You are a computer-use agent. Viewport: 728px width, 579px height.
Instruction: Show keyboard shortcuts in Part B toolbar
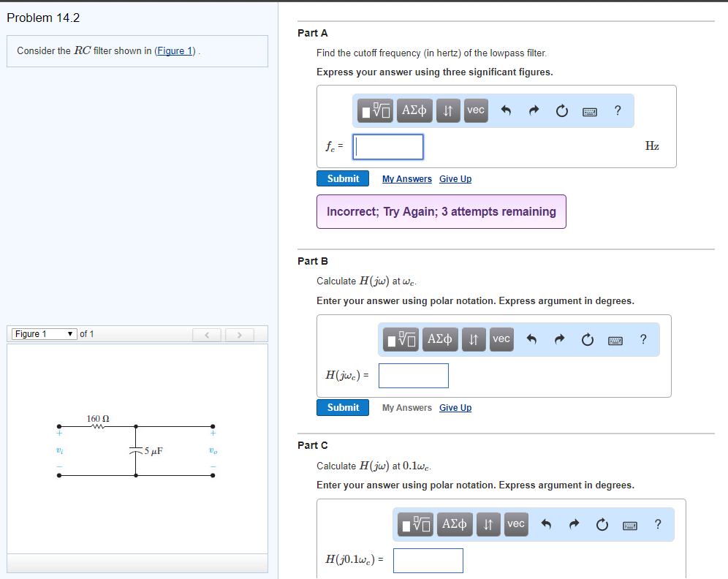(x=615, y=341)
